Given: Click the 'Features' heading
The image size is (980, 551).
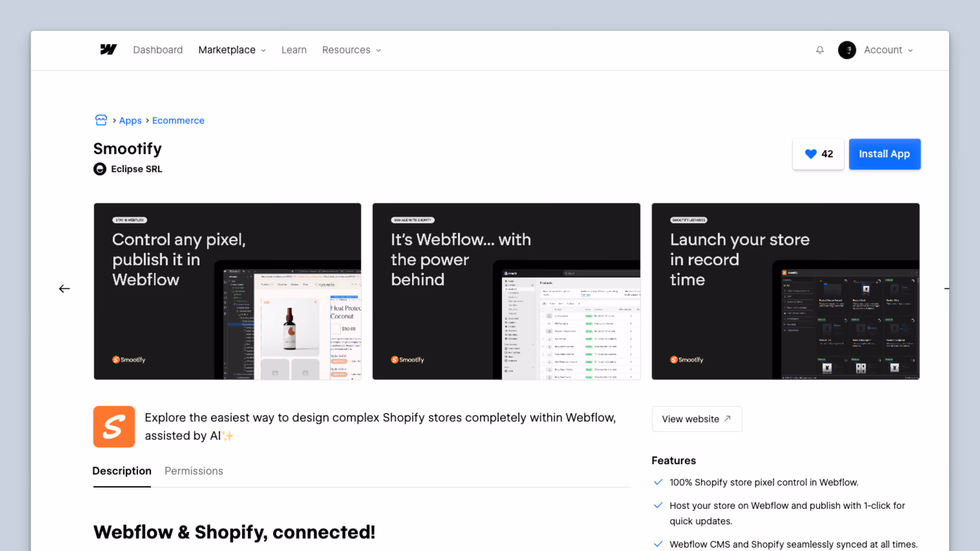Looking at the screenshot, I should 673,460.
